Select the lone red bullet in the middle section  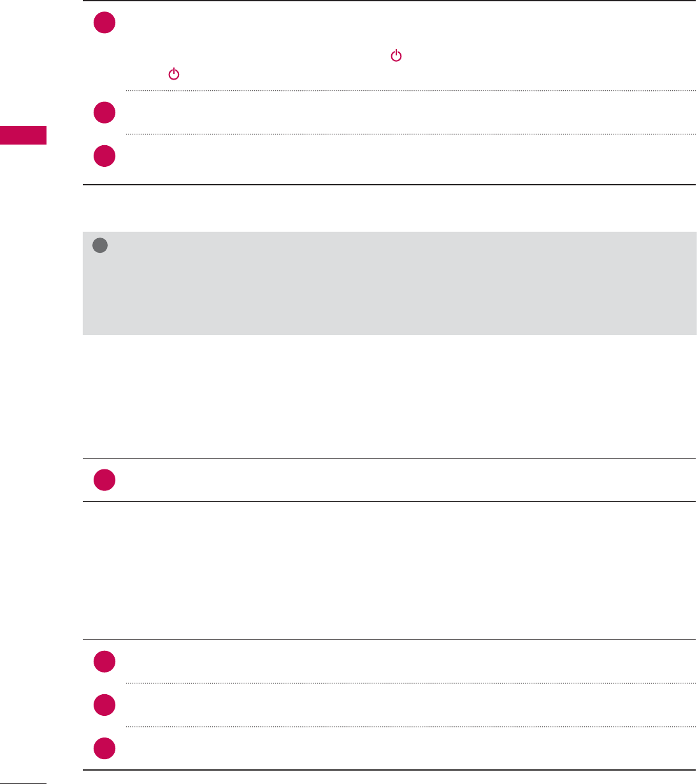(x=104, y=480)
